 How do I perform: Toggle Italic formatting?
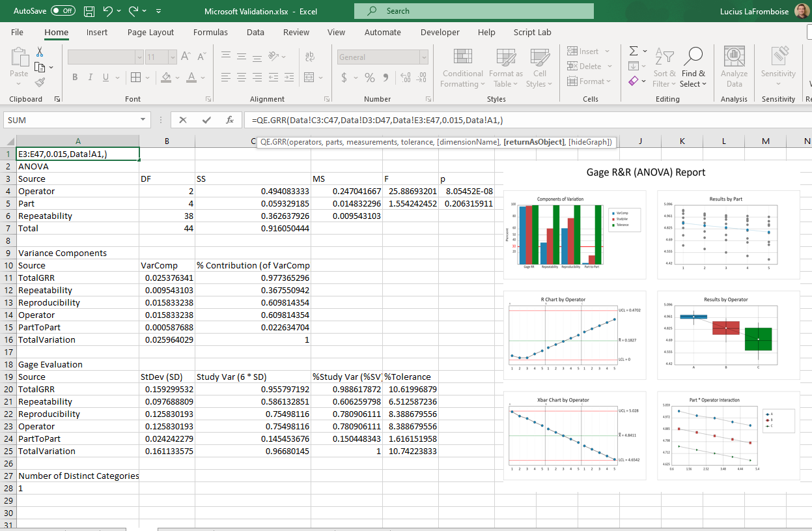point(91,77)
